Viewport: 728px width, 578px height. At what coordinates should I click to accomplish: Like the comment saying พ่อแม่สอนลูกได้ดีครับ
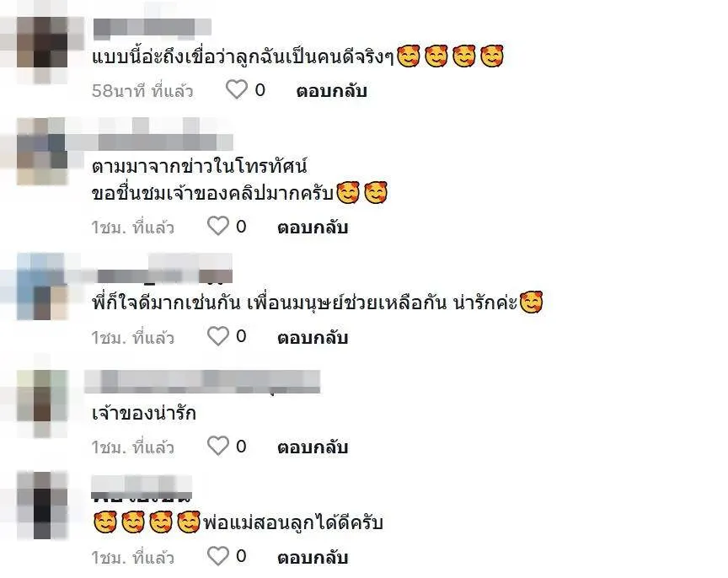click(217, 556)
